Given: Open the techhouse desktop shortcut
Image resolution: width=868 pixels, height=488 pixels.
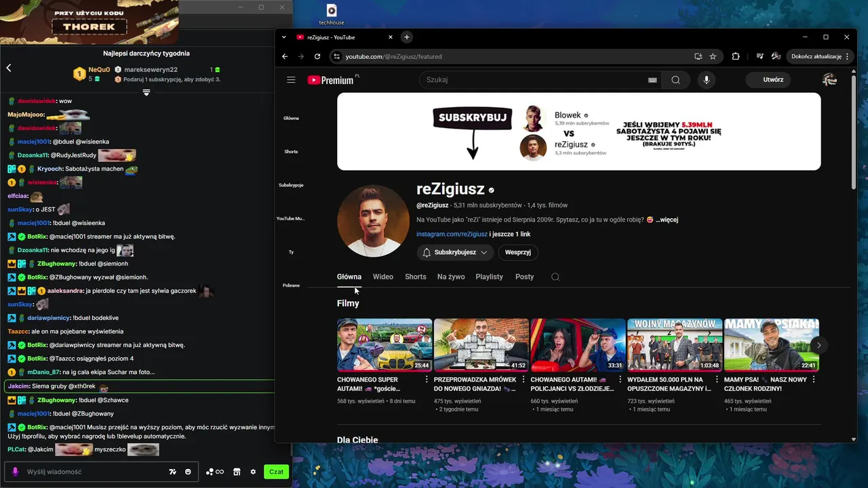Looking at the screenshot, I should click(332, 14).
